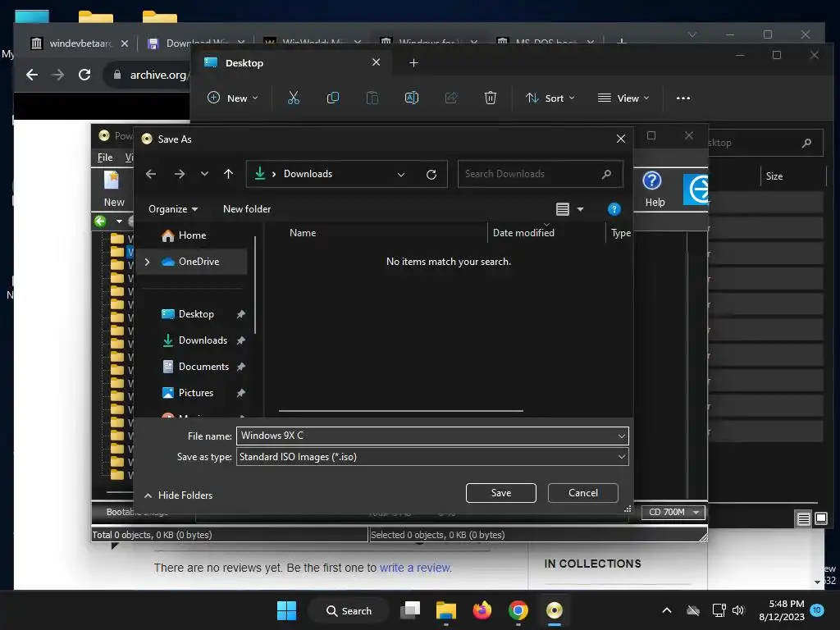This screenshot has height=630, width=840.
Task: Open the Organize menu
Action: (173, 209)
